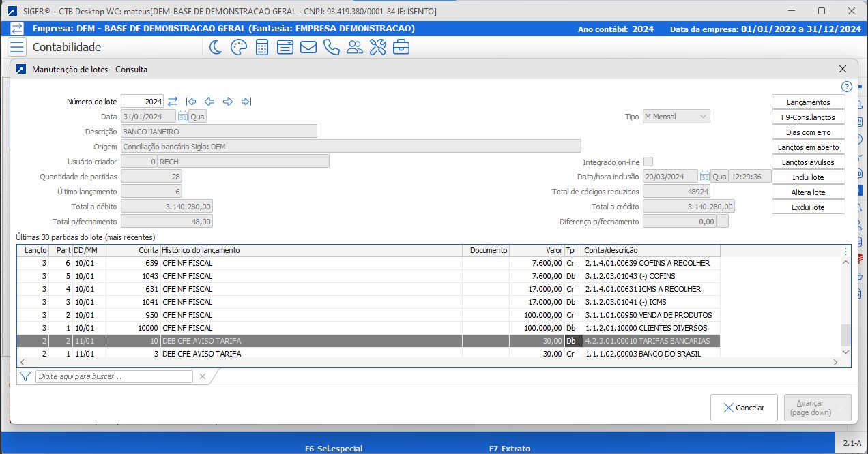Open the Tipo M-Mensal dropdown

tap(676, 117)
